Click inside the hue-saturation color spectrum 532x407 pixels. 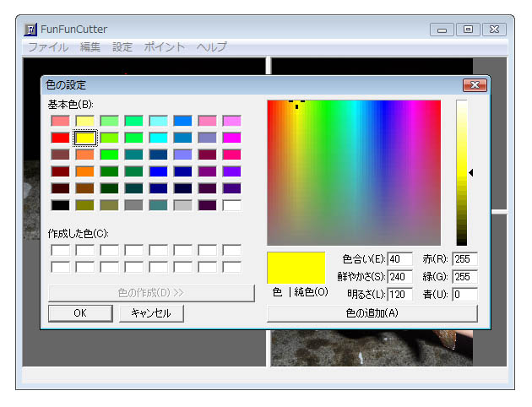pyautogui.click(x=354, y=172)
